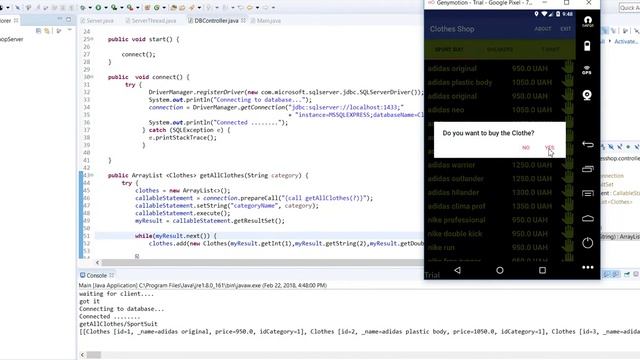The width and height of the screenshot is (640, 360).
Task: Fold the start() method at line 25
Action: click(x=92, y=39)
